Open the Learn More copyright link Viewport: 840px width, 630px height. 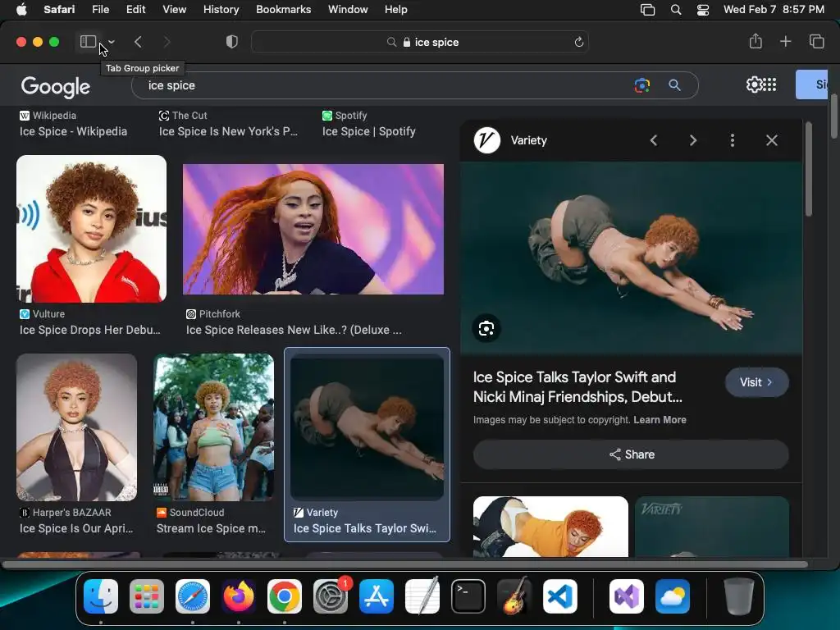click(660, 420)
